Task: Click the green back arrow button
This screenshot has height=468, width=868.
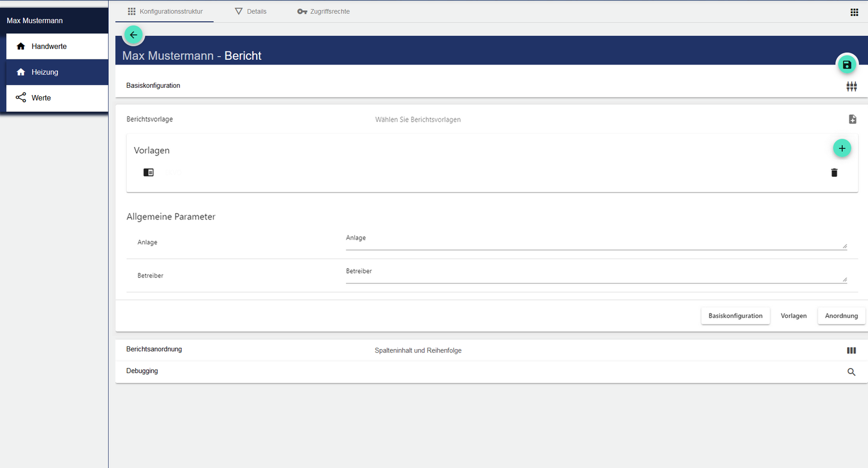Action: pos(133,35)
